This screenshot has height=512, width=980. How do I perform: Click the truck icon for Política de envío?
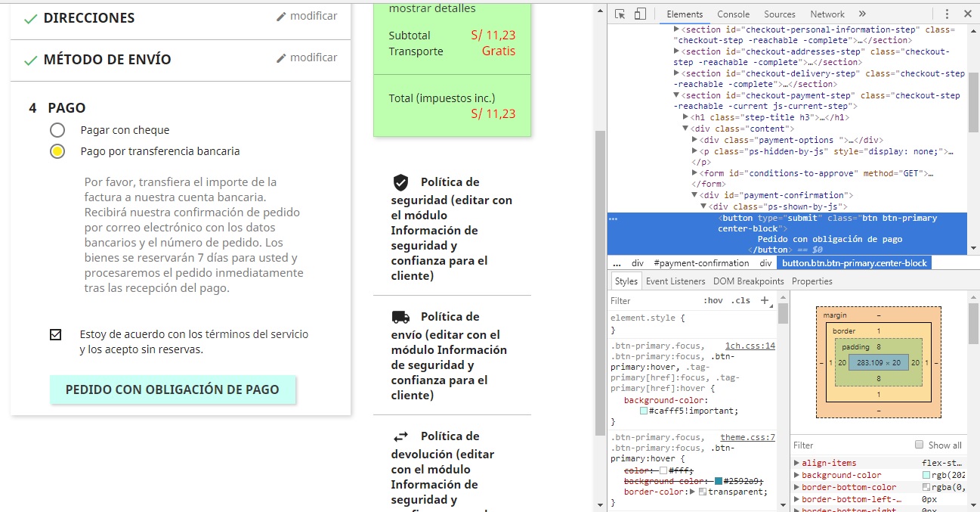(x=400, y=317)
